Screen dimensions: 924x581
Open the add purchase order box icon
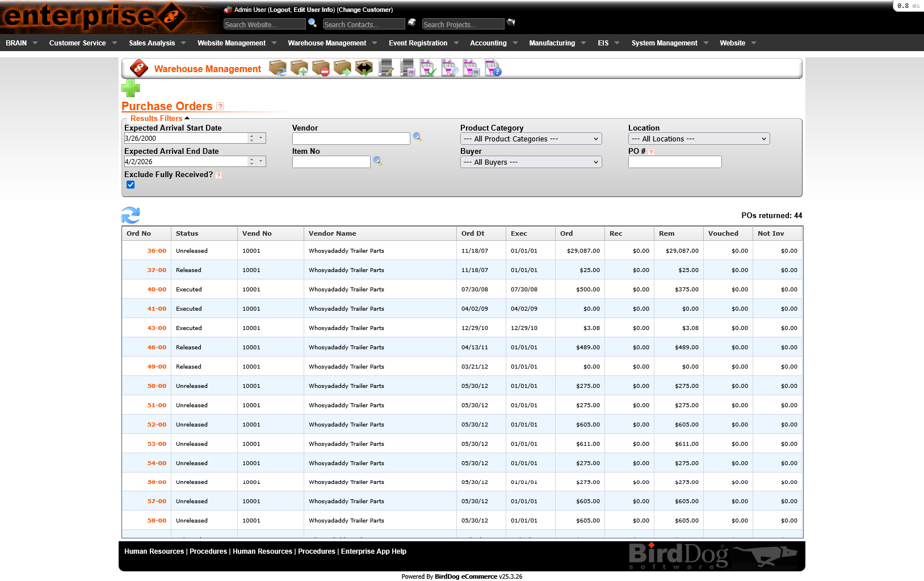299,68
